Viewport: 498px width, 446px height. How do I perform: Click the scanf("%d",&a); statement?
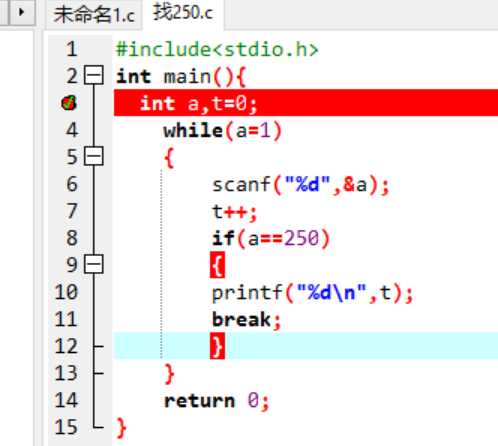(300, 185)
